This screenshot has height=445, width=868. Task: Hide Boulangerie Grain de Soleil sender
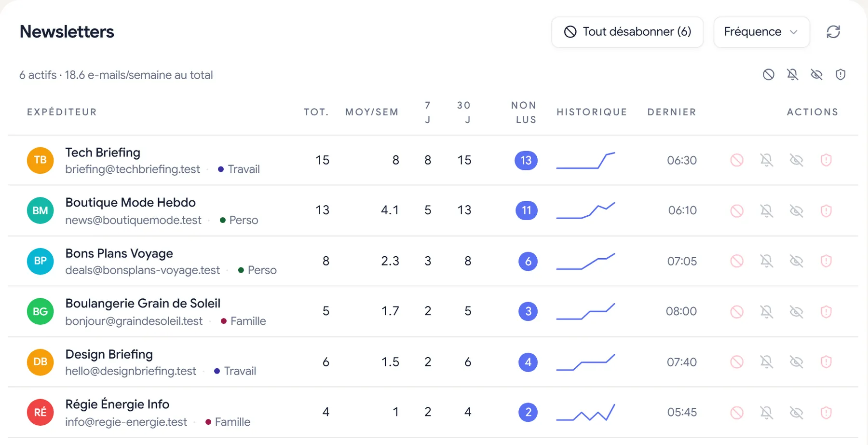797,312
